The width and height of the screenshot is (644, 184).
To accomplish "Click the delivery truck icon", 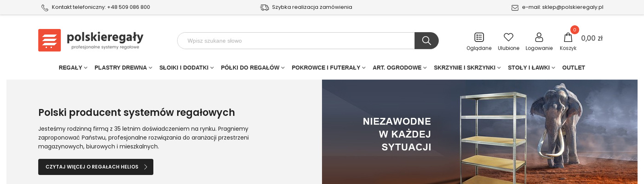I will 264,7.
